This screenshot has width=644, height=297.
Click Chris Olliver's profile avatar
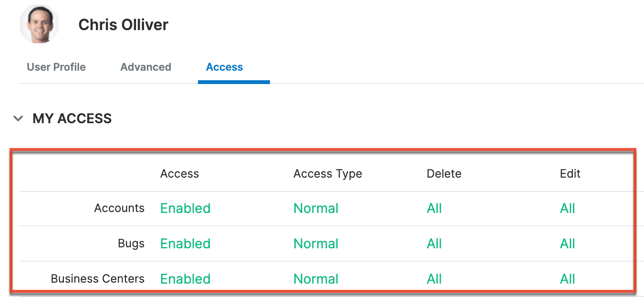tap(39, 24)
